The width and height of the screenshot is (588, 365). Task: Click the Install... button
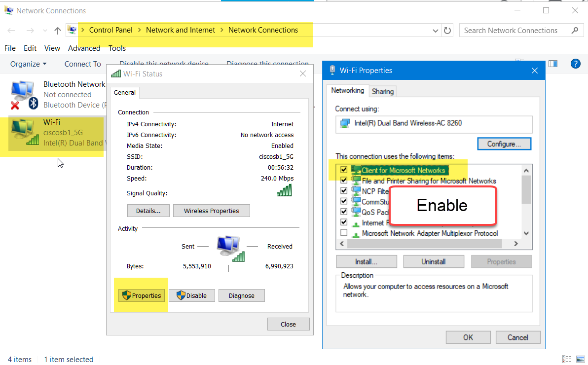367,261
